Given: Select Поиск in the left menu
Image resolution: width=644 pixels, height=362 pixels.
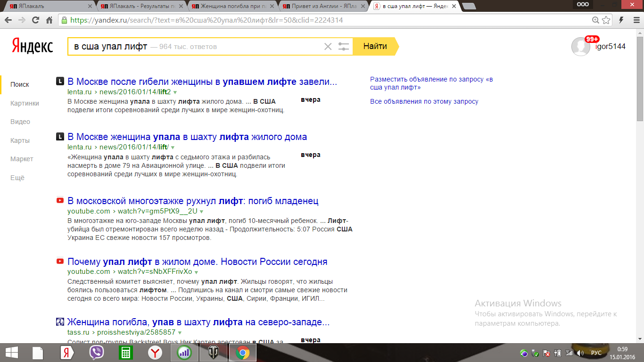Looking at the screenshot, I should pyautogui.click(x=20, y=84).
